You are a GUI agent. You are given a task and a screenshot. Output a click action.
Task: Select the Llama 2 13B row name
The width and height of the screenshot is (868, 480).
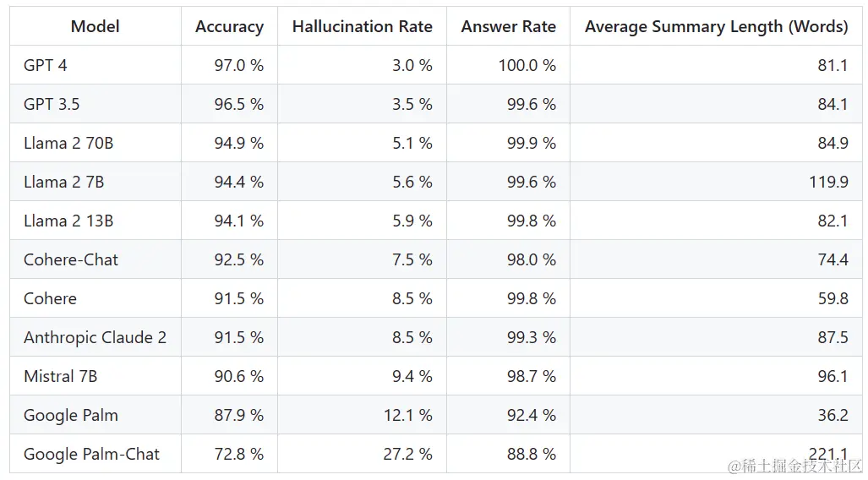coord(68,221)
